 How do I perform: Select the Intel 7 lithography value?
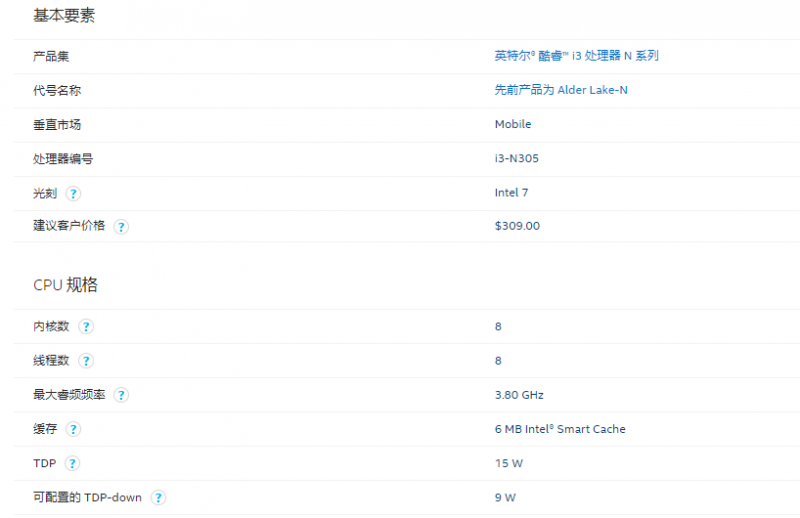point(511,192)
